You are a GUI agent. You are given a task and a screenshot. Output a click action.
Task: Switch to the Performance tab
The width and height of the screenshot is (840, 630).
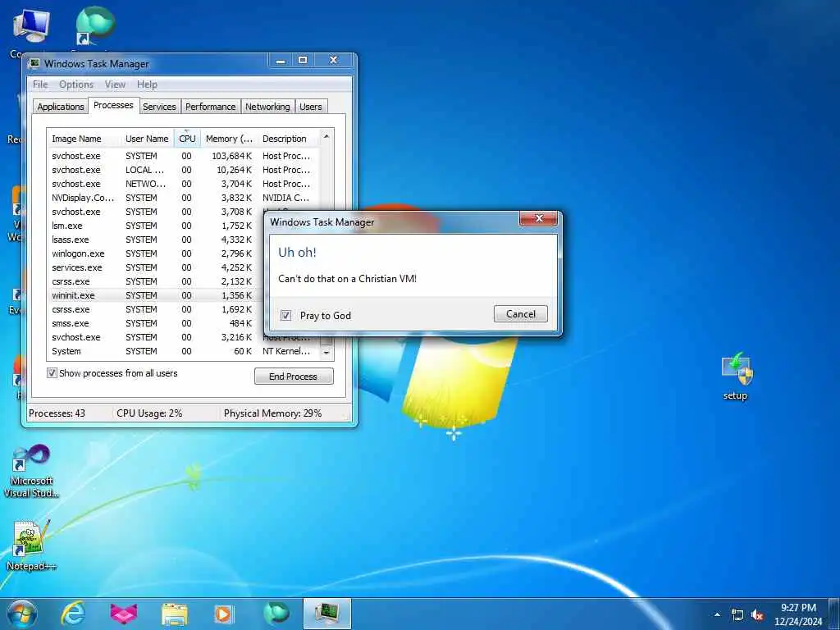pos(211,107)
